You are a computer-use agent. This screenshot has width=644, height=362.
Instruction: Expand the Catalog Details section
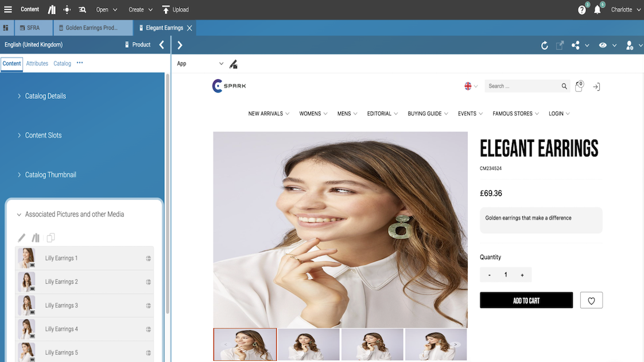[x=45, y=96]
